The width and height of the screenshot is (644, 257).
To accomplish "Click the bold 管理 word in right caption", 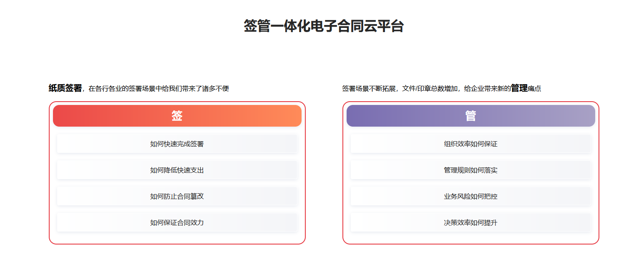I will click(x=519, y=88).
